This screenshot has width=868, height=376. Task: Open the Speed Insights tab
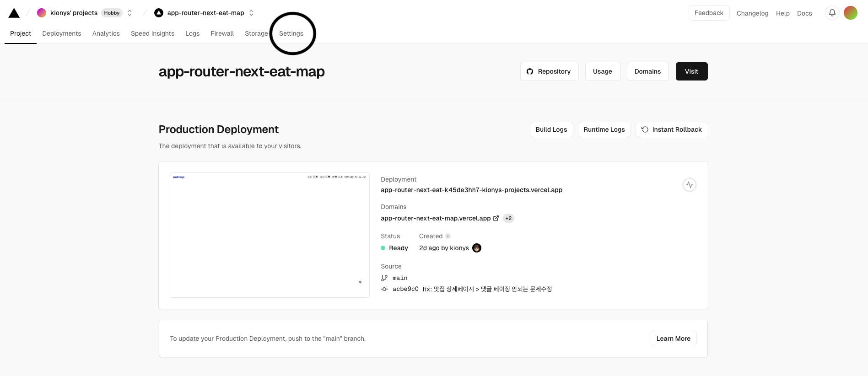(152, 33)
